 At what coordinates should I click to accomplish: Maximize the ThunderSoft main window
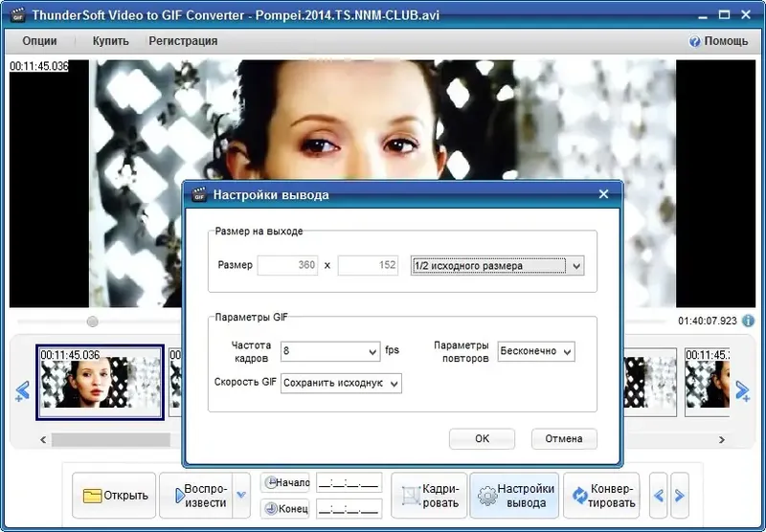[x=725, y=15]
